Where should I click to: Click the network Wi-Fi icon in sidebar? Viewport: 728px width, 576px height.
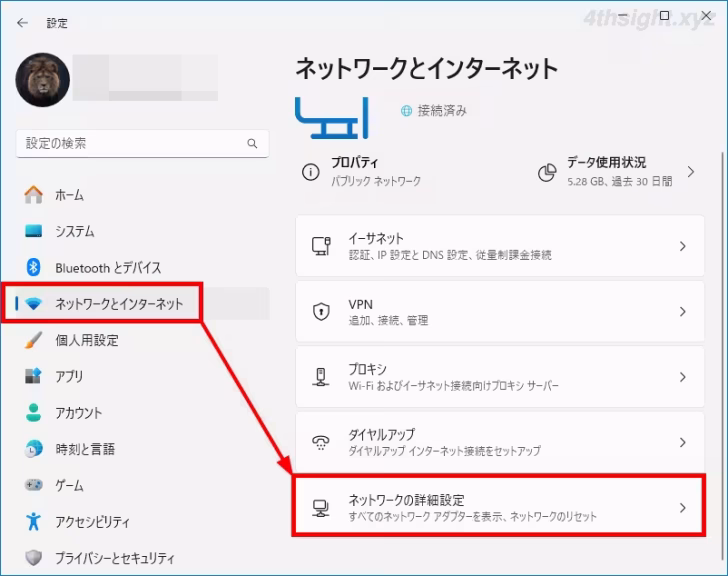(x=33, y=304)
